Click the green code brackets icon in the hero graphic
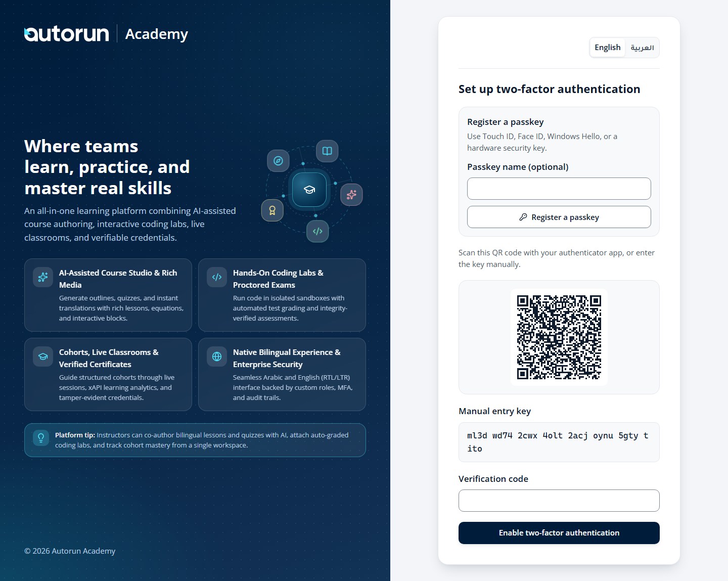 click(x=317, y=231)
